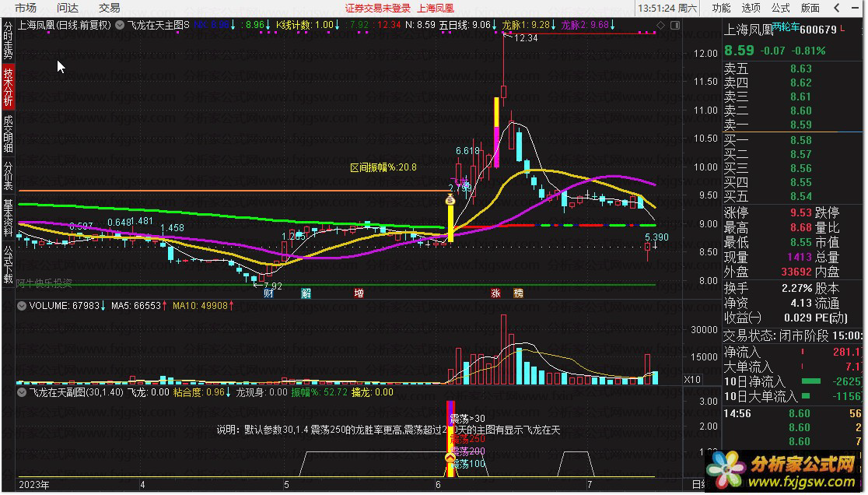The width and height of the screenshot is (868, 495).
Task: Click the 证券交易未登录 login status text
Action: point(377,9)
